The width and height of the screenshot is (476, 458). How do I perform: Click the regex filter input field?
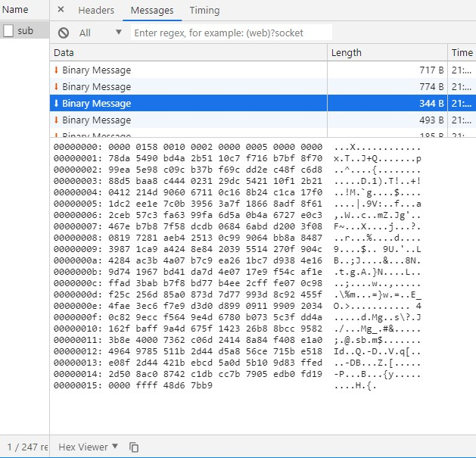[232, 33]
